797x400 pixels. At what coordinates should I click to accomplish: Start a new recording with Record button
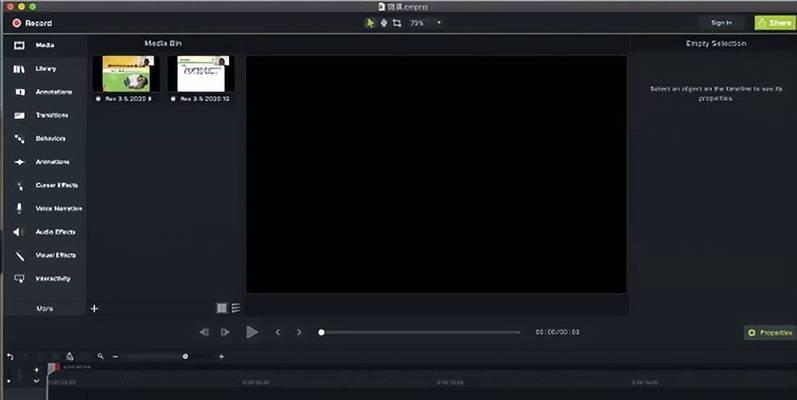[x=32, y=23]
